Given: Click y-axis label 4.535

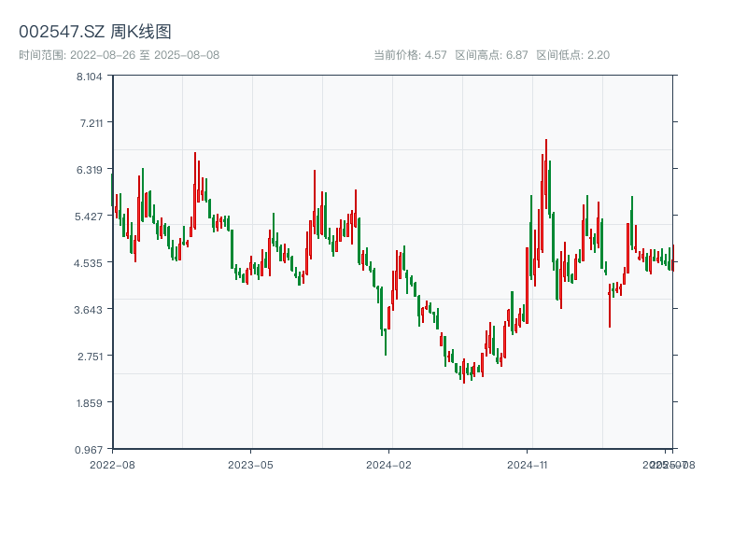Looking at the screenshot, I should (x=88, y=263).
